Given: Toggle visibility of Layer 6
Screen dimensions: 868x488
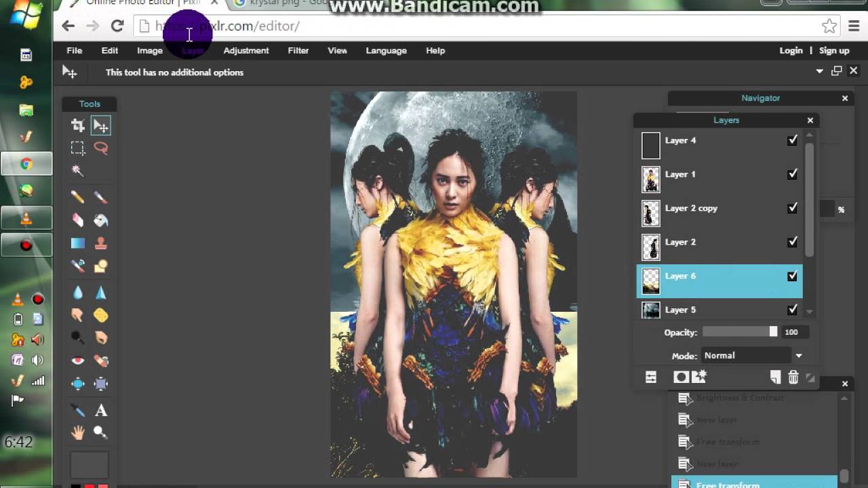Looking at the screenshot, I should click(792, 276).
